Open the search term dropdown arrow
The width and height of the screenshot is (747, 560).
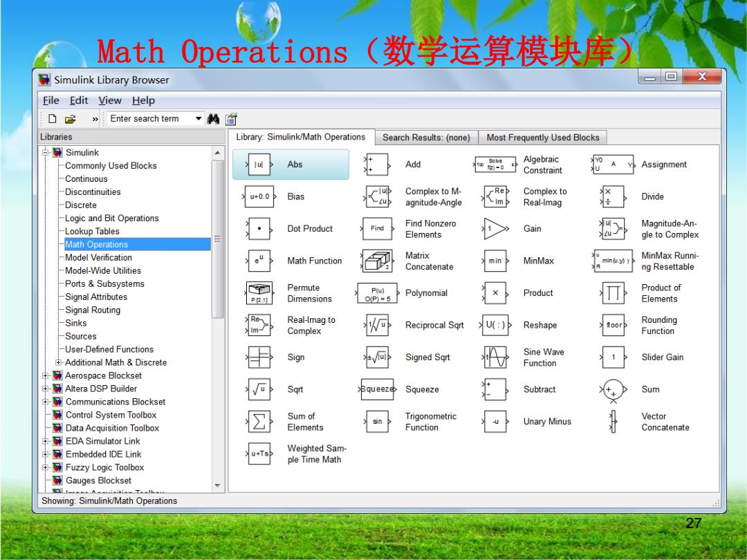[199, 119]
